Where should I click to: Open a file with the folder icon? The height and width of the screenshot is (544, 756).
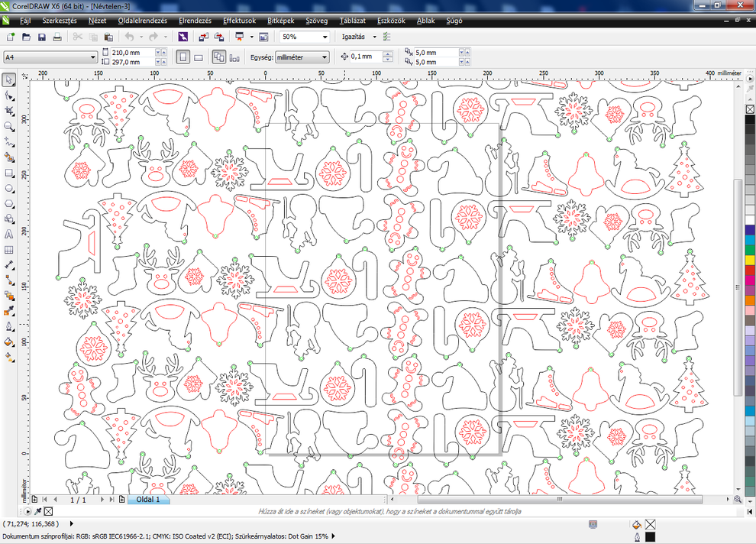[26, 37]
